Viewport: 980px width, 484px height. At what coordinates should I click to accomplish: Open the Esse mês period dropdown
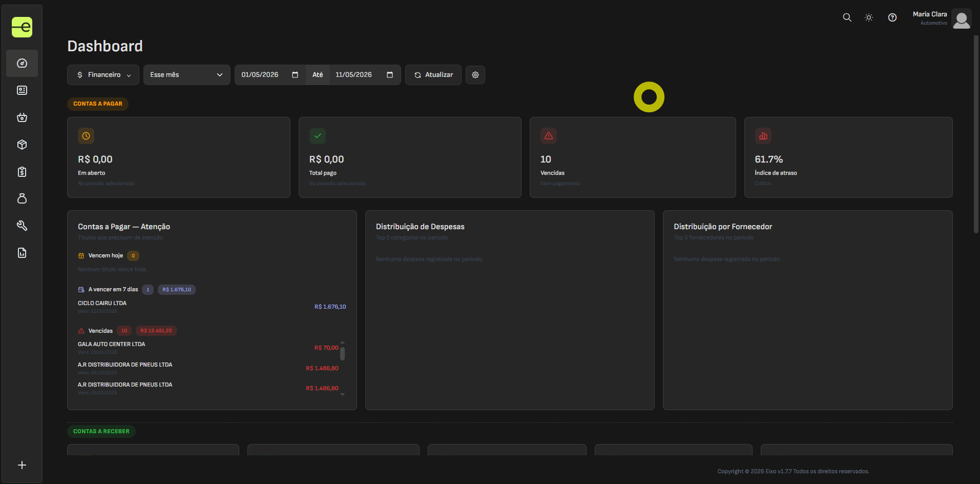click(187, 75)
